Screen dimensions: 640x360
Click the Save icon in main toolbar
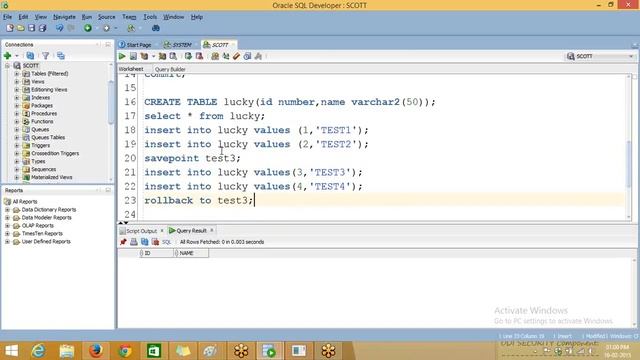coord(31,28)
